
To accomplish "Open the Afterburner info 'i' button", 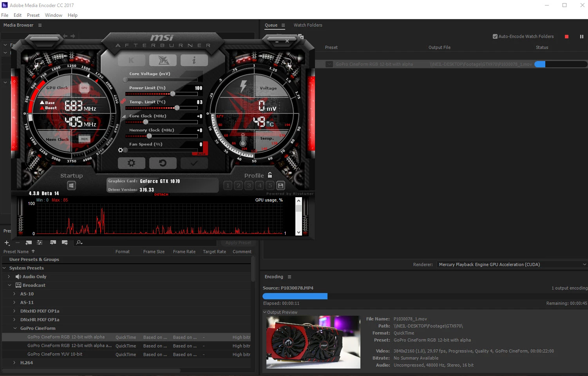I will 194,60.
